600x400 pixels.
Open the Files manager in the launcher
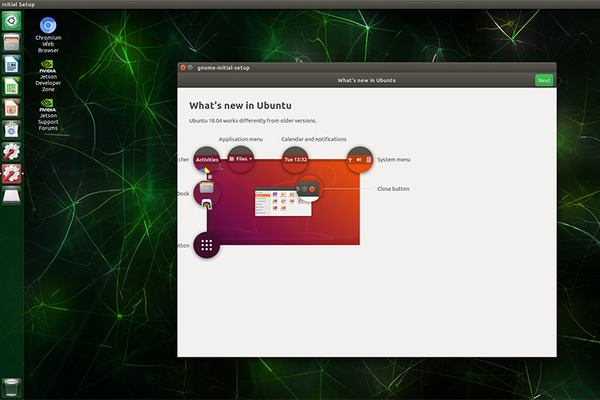[x=12, y=41]
